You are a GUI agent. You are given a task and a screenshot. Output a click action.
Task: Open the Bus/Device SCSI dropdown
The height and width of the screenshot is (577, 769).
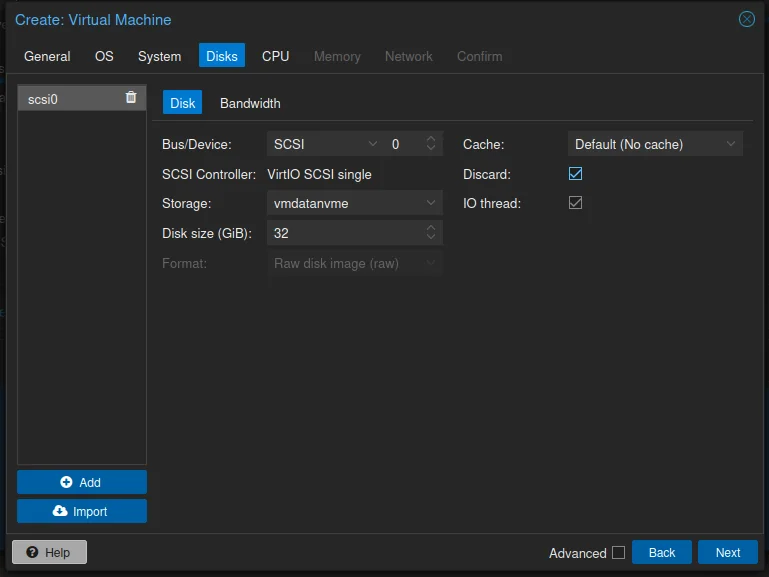(373, 144)
